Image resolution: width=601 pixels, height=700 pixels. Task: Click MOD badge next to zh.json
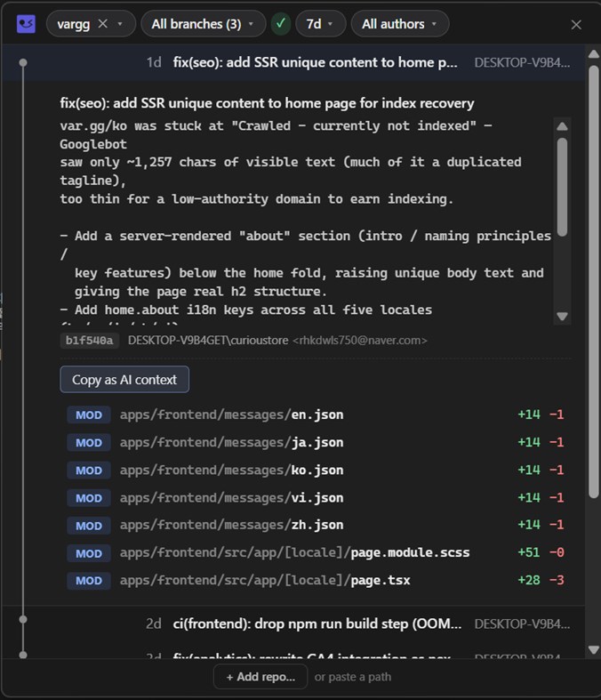[89, 526]
